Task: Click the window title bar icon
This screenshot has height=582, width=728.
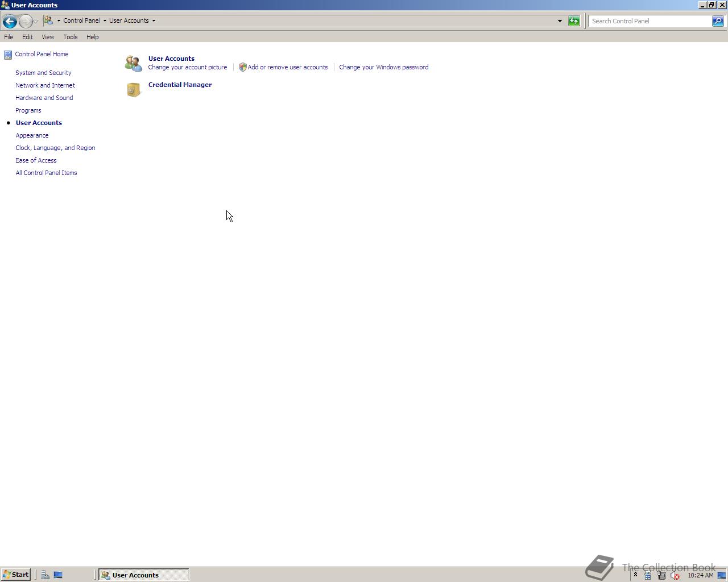Action: pos(5,5)
